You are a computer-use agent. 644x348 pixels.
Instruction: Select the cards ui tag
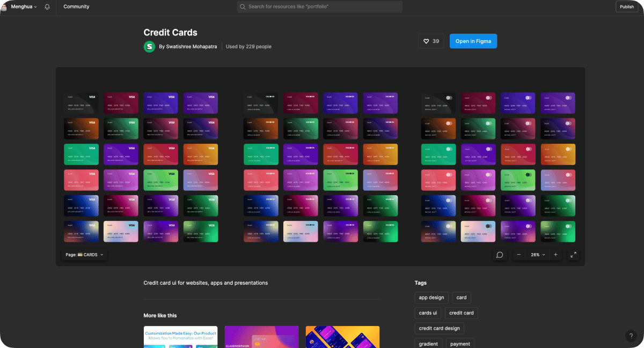tap(428, 313)
